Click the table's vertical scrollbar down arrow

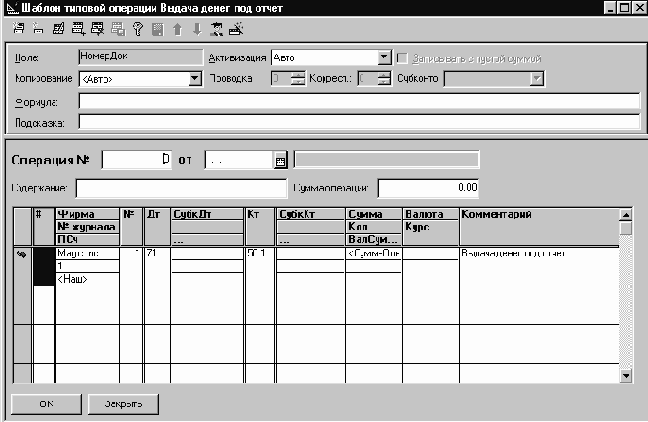pyautogui.click(x=626, y=375)
